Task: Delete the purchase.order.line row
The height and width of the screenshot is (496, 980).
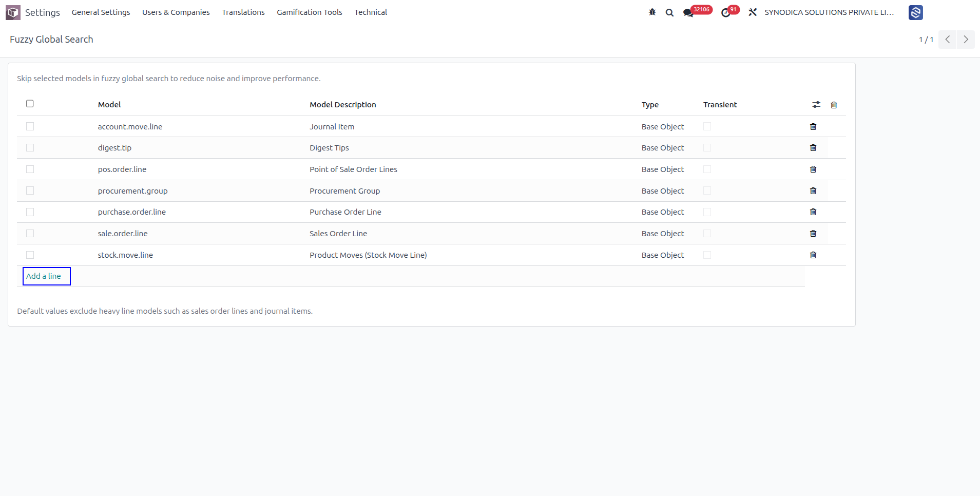Action: [813, 212]
